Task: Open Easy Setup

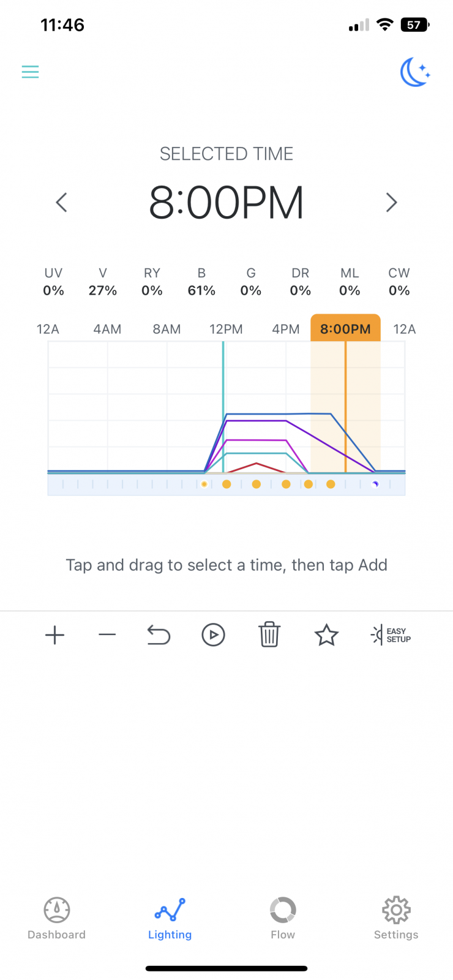Action: coord(391,635)
